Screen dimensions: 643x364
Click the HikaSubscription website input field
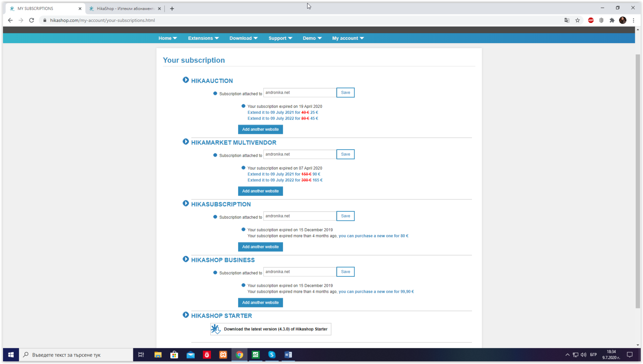point(300,216)
